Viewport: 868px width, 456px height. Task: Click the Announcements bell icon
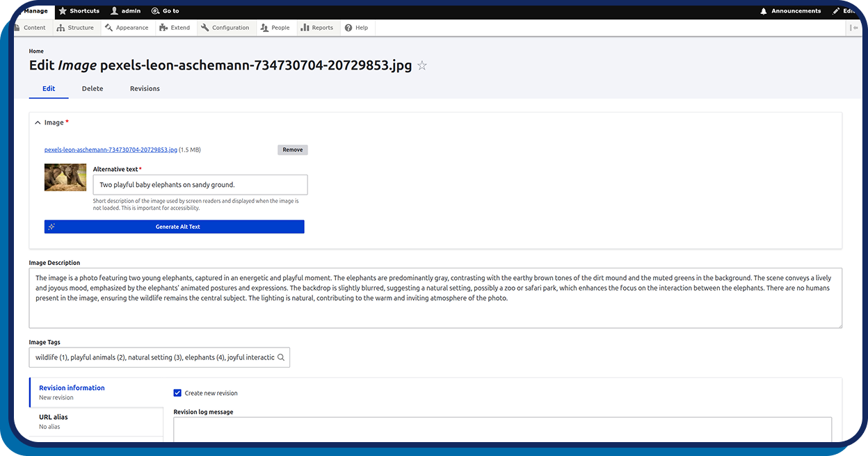coord(764,11)
